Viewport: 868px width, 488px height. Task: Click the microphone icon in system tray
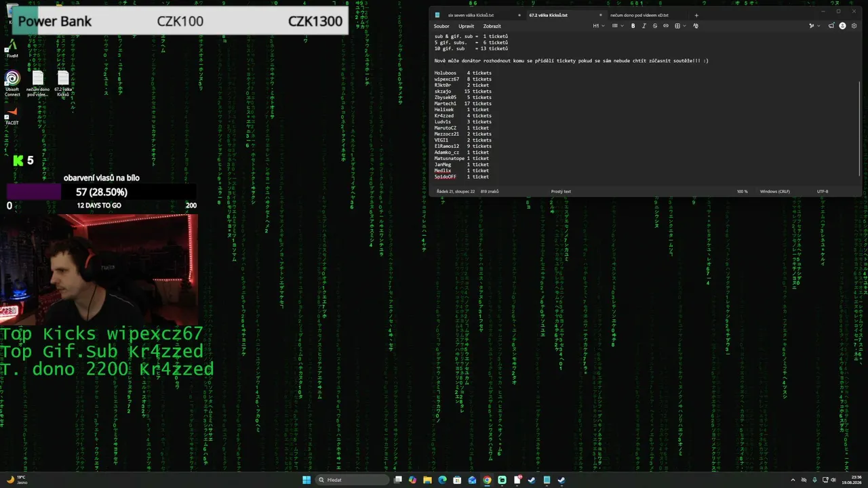pyautogui.click(x=814, y=480)
